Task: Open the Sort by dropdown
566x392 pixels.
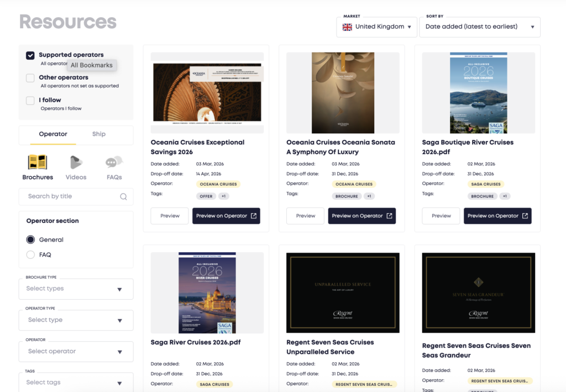Action: pyautogui.click(x=479, y=27)
